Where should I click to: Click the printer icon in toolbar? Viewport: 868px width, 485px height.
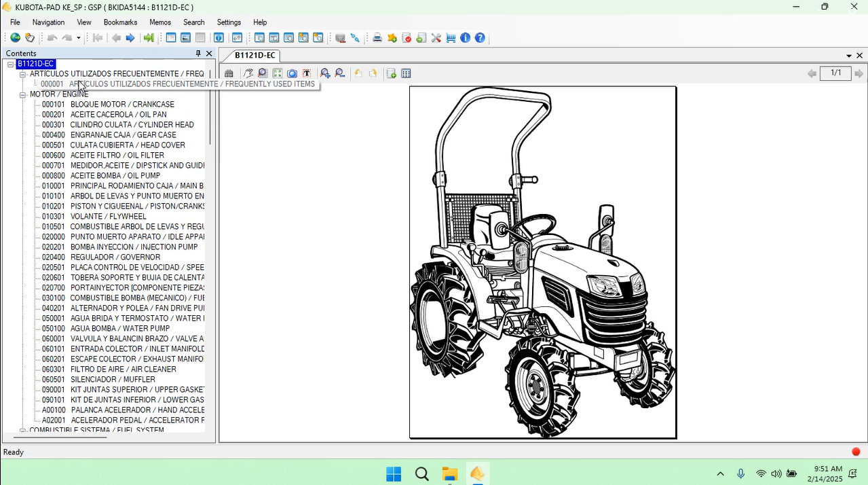tap(377, 38)
